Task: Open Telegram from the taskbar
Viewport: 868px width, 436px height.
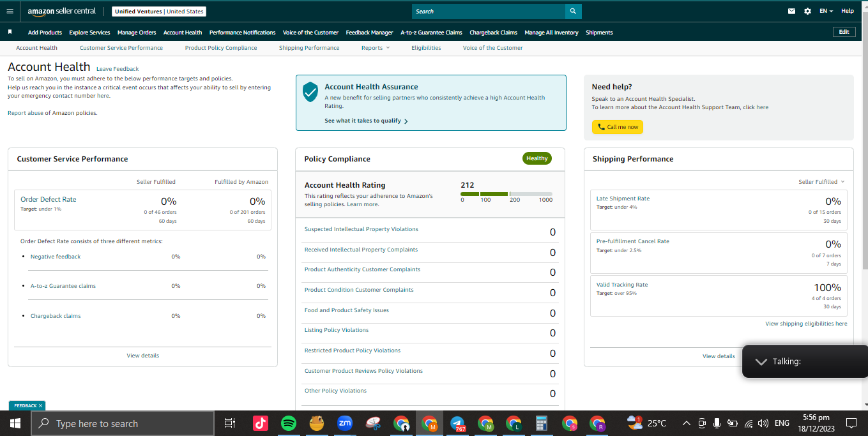Action: pyautogui.click(x=457, y=423)
